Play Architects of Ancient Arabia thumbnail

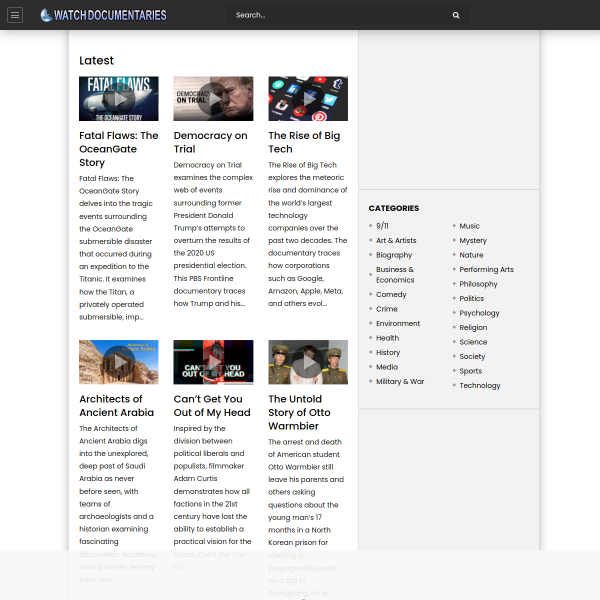click(x=119, y=362)
